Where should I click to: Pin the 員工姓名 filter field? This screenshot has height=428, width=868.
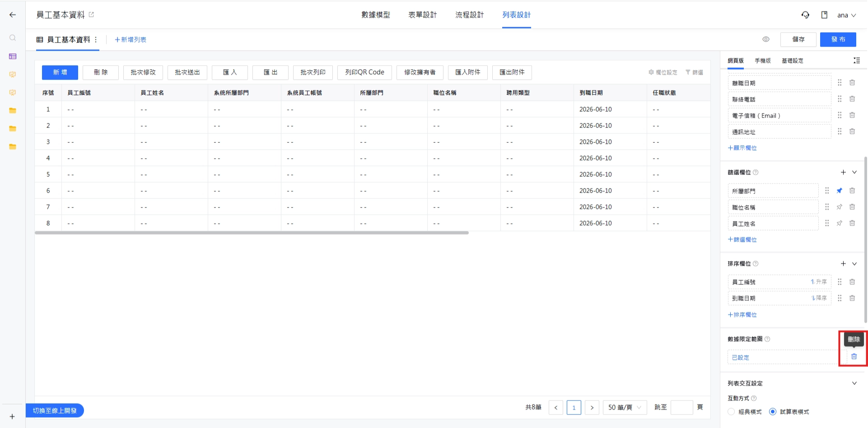[x=840, y=223]
